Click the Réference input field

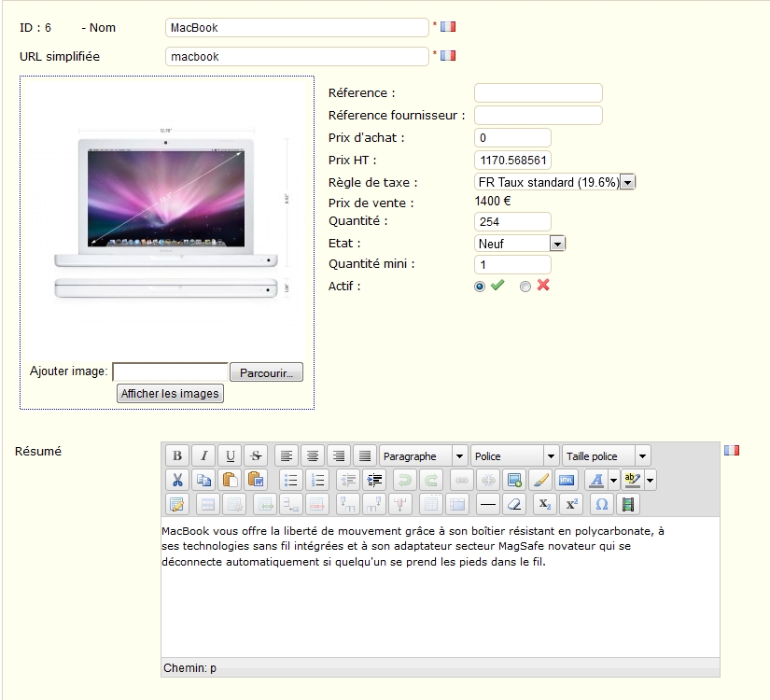[x=539, y=92]
